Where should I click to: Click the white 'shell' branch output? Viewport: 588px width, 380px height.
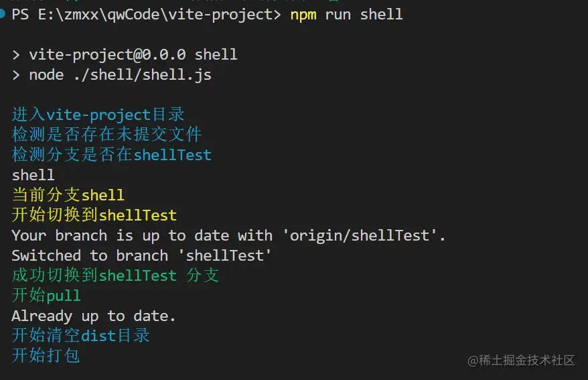point(33,175)
